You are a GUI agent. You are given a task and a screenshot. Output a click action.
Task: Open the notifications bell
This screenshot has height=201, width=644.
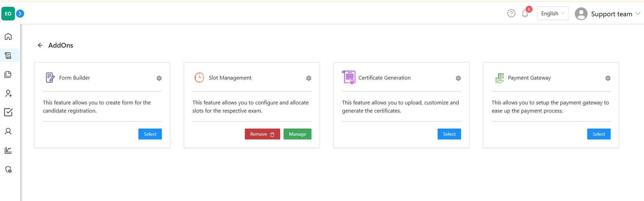pos(525,14)
